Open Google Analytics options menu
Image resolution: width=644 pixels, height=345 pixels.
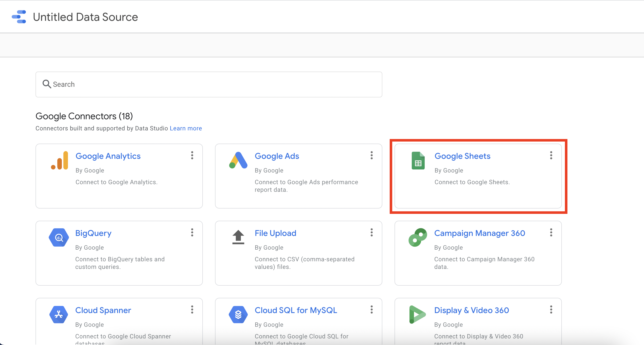coord(192,156)
